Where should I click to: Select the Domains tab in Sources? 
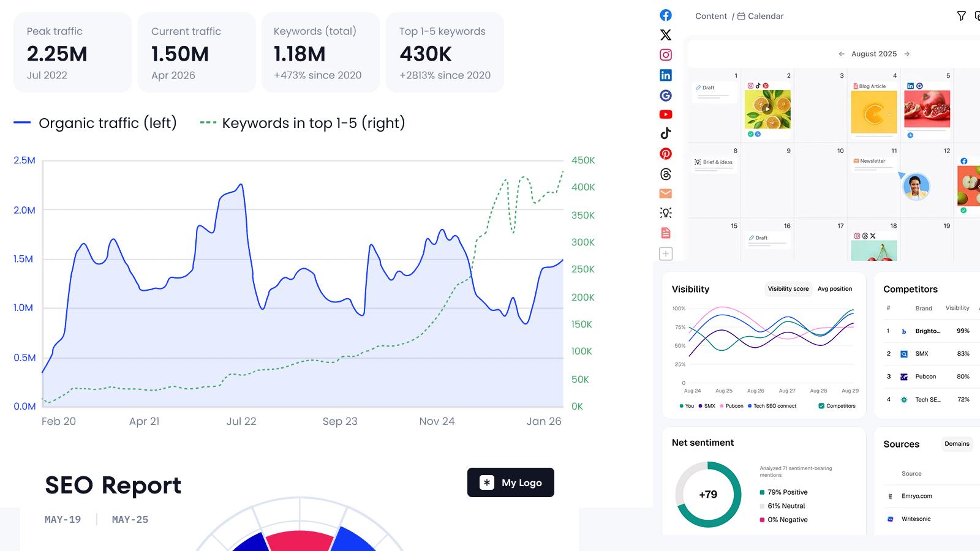click(957, 444)
